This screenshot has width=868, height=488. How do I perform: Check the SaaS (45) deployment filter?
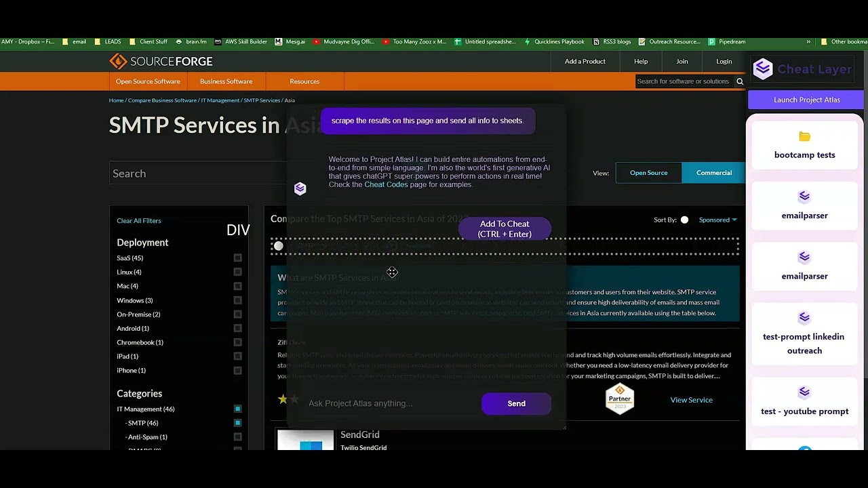237,258
